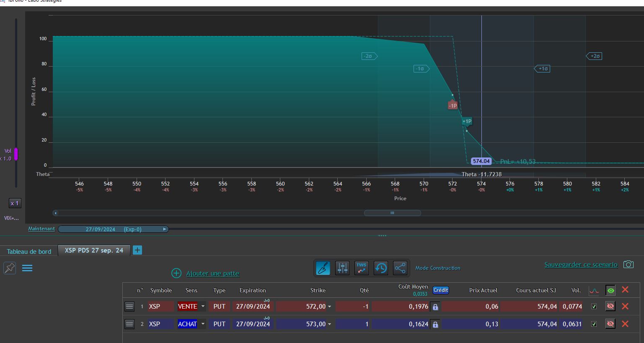
Task: Add a new tab with plus button
Action: coord(137,250)
